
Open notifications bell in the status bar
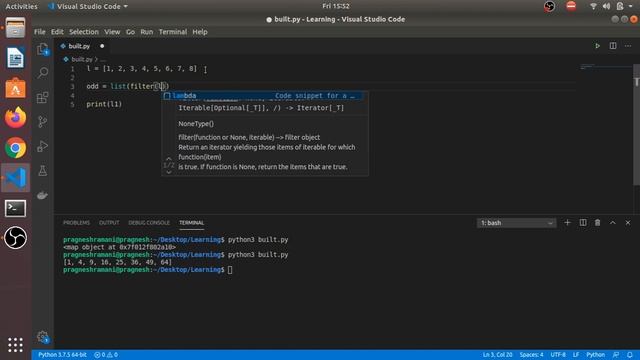(x=630, y=355)
